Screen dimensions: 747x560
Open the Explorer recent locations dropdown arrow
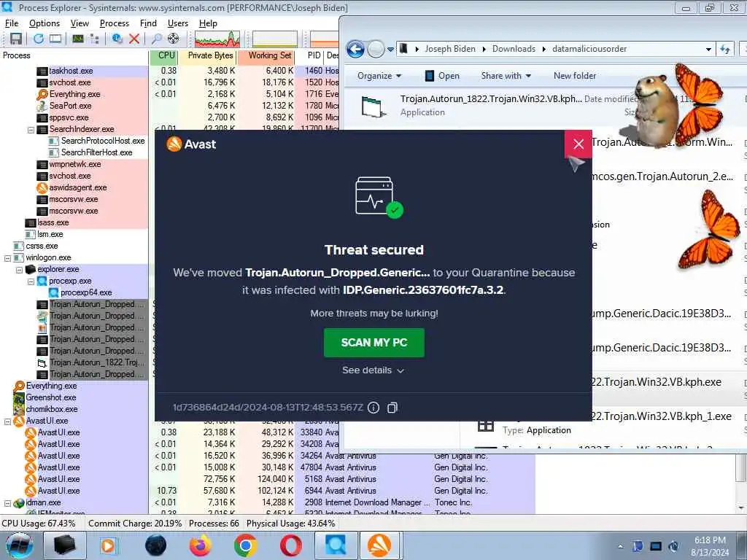391,49
